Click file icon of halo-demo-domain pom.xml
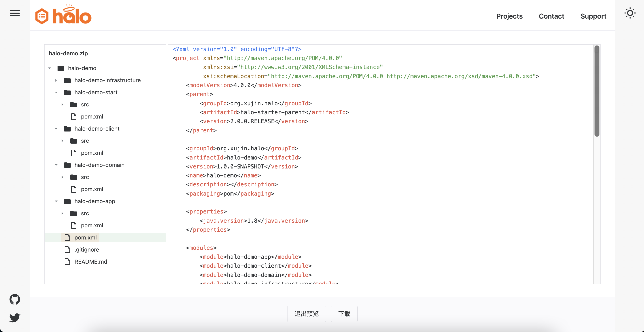The image size is (644, 332). (x=74, y=189)
